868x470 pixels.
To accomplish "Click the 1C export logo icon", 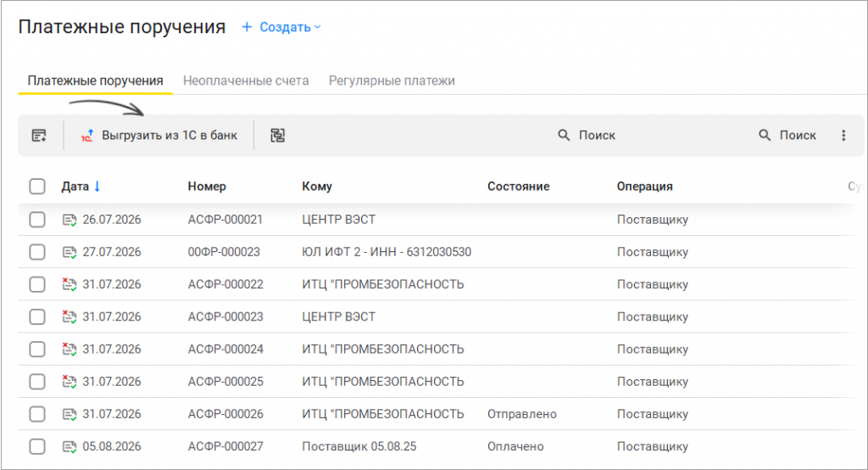I will 87,135.
